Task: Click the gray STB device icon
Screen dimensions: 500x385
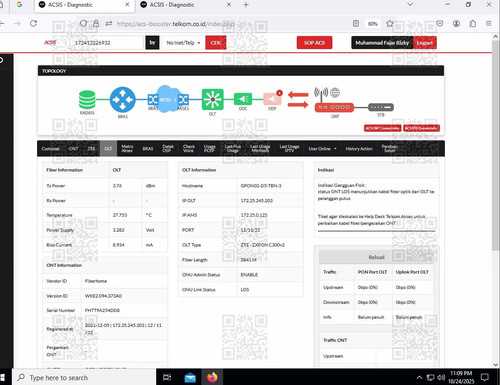Action: pyautogui.click(x=381, y=107)
